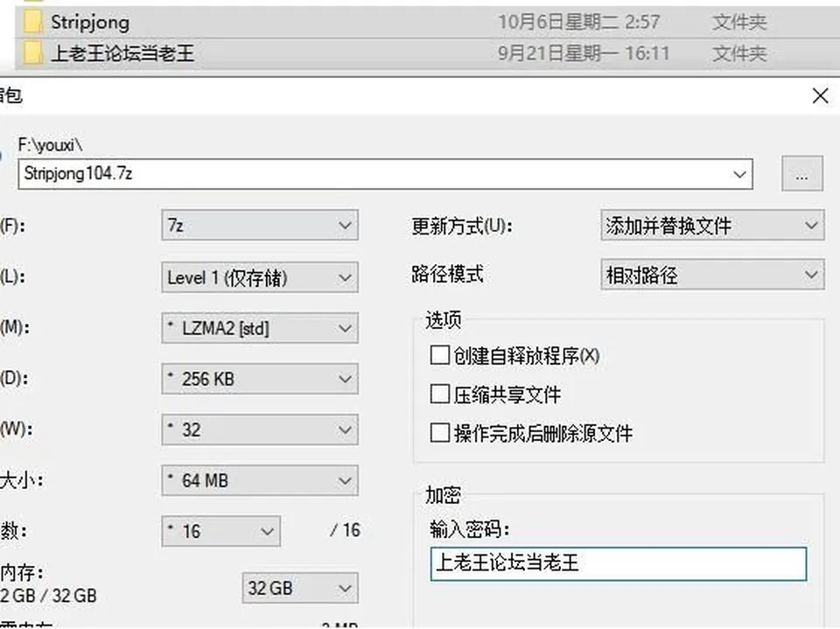Click the 输入密码: label
840x629 pixels.
[x=469, y=529]
